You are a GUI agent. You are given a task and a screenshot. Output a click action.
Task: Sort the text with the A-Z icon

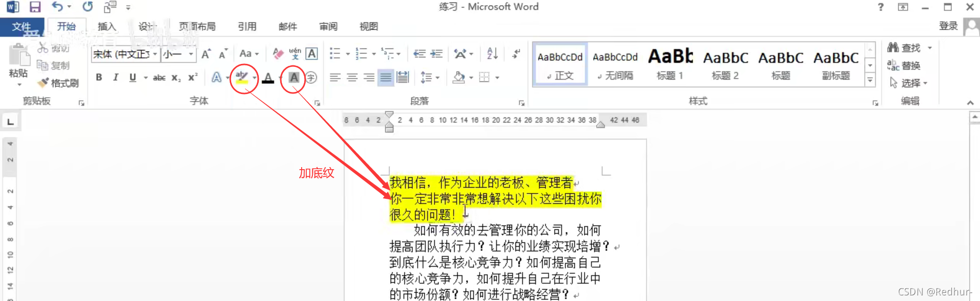(x=492, y=54)
